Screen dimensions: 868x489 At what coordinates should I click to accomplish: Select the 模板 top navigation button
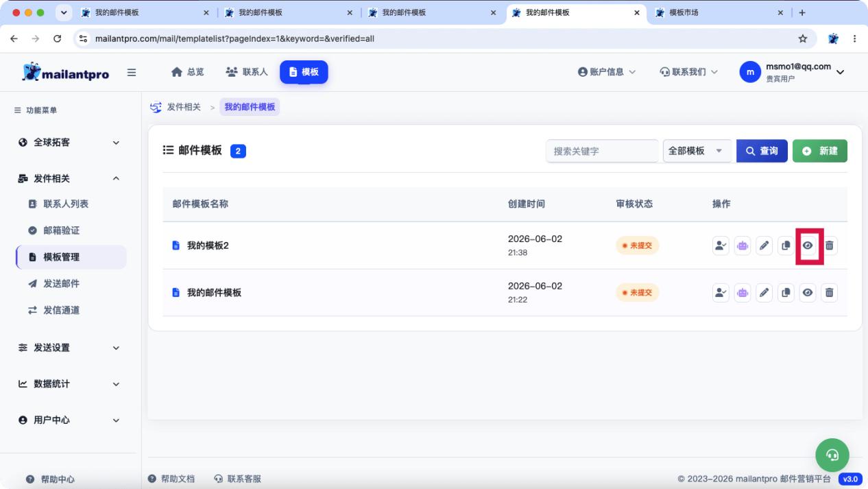coord(304,72)
